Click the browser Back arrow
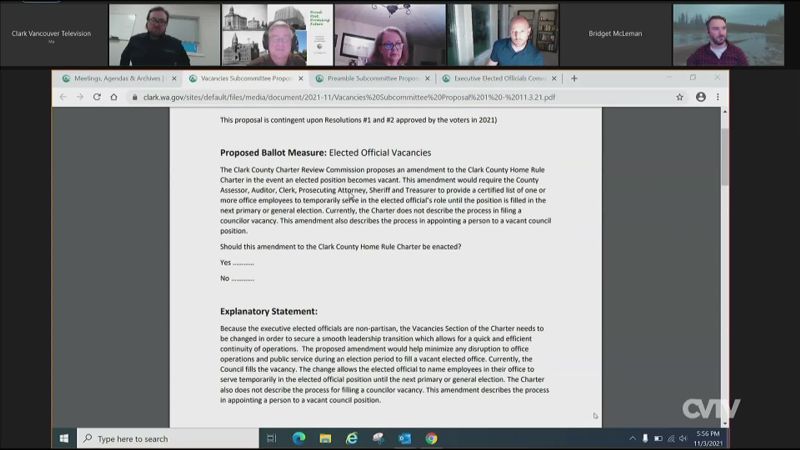 pos(63,97)
